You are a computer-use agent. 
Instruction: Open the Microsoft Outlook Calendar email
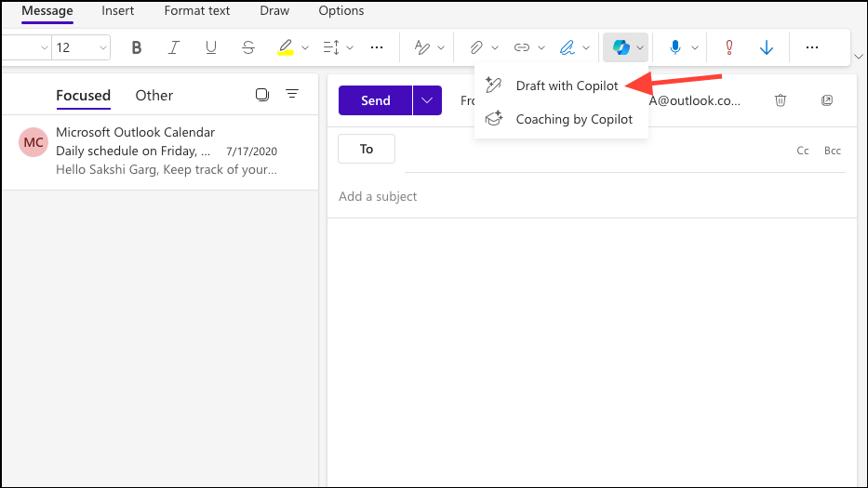(160, 152)
